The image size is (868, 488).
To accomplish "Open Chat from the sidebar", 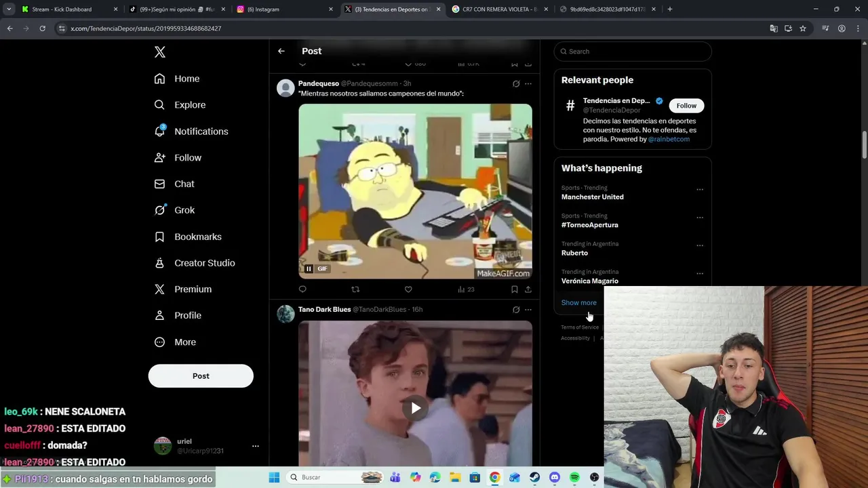I will [x=174, y=184].
